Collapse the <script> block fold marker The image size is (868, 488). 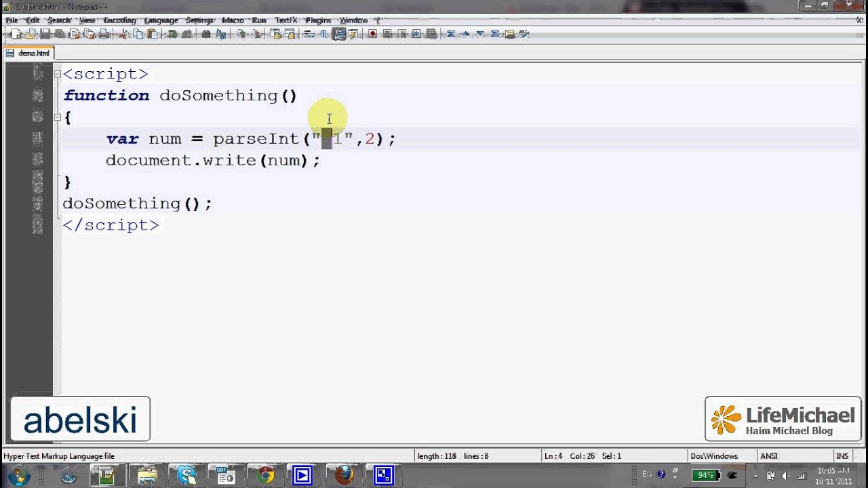tap(57, 74)
